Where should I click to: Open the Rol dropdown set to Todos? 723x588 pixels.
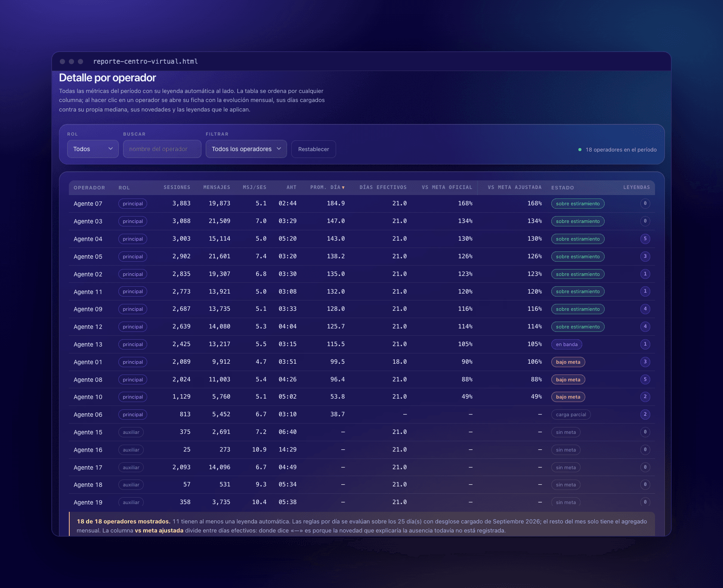coord(93,149)
